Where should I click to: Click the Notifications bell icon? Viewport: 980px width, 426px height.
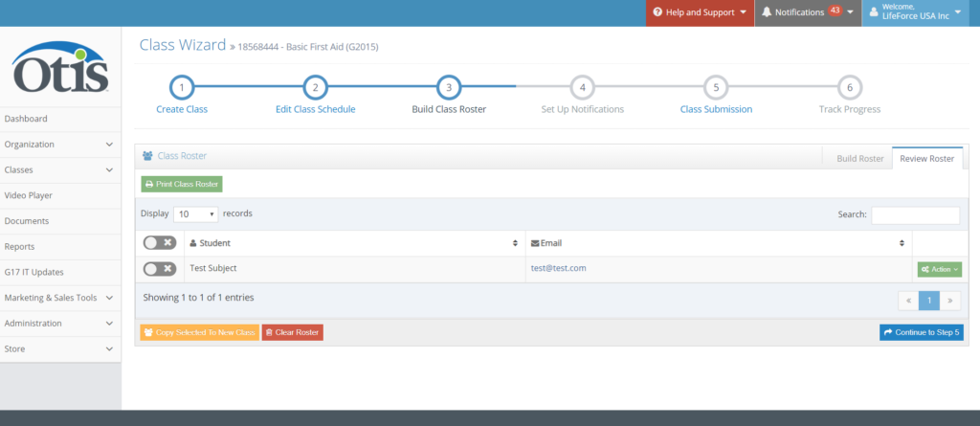click(x=767, y=12)
